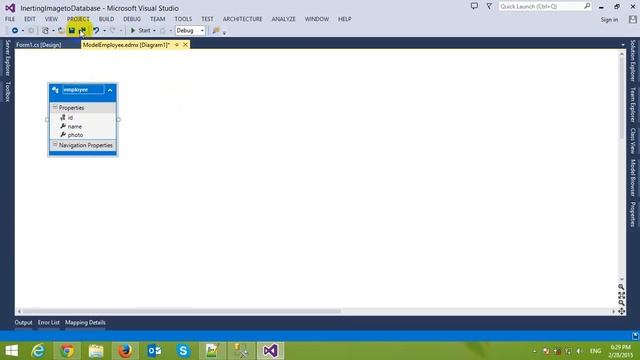Click the Zoom Out diagram icon

tap(621, 303)
